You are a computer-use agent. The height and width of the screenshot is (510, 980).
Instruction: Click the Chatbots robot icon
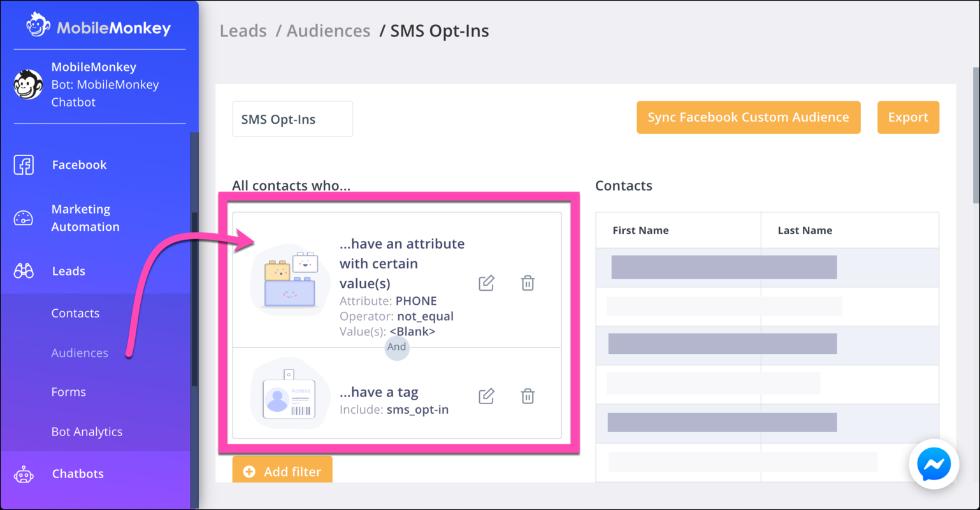[x=24, y=473]
